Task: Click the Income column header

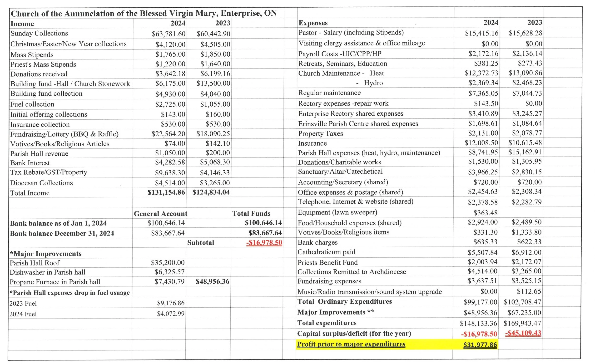Action: [x=22, y=24]
